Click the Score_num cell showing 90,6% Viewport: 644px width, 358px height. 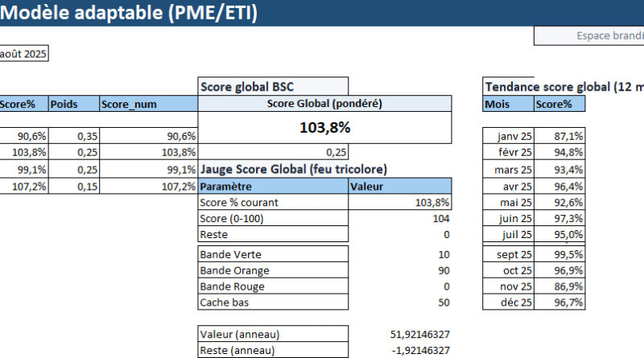(x=149, y=136)
